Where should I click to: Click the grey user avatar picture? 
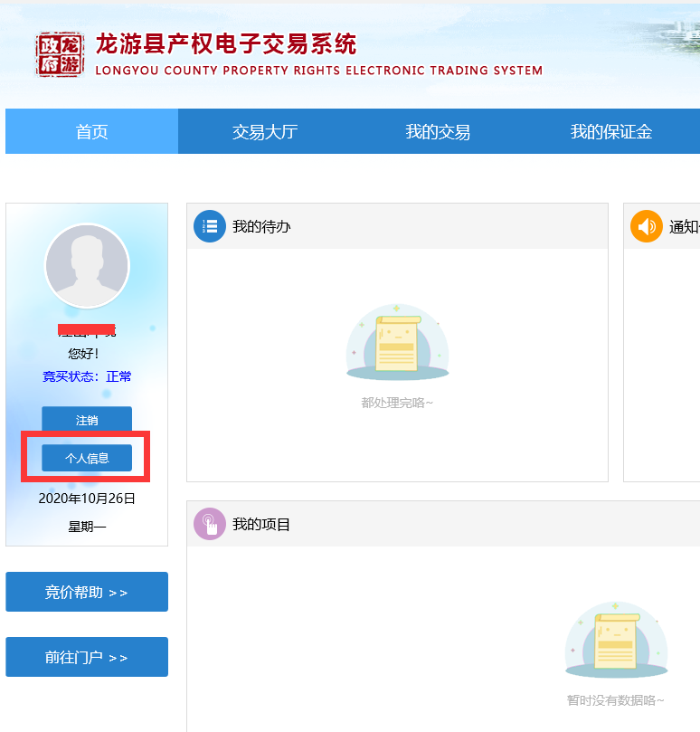coord(87,266)
